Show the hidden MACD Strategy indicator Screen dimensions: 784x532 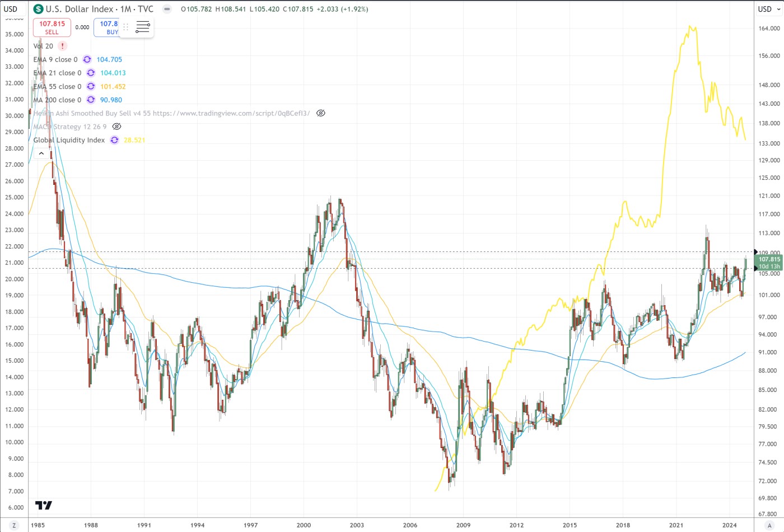click(116, 127)
